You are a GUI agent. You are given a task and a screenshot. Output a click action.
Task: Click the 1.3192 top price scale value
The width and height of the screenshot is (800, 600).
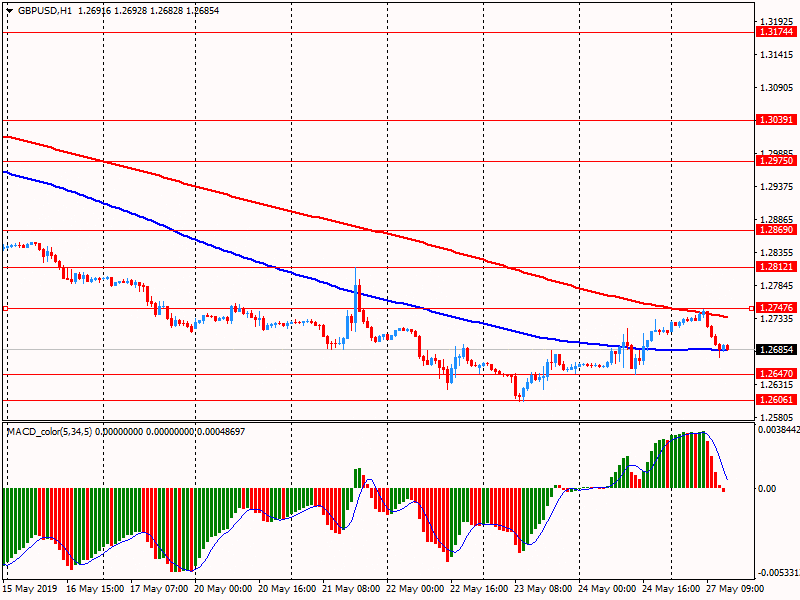(x=772, y=21)
